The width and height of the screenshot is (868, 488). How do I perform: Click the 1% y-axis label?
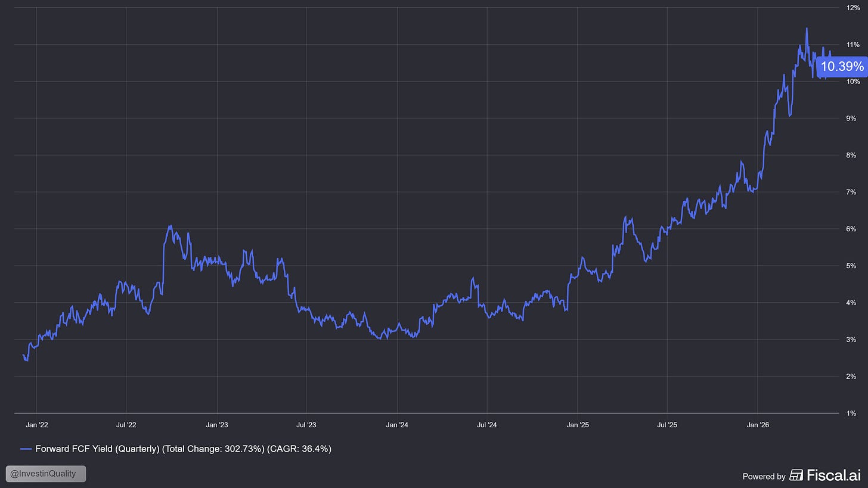[852, 414]
